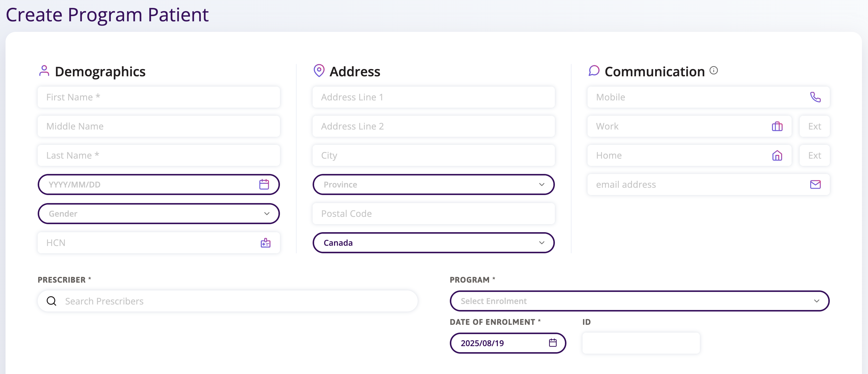This screenshot has width=868, height=374.
Task: Expand the country chevron arrow
Action: [x=542, y=243]
